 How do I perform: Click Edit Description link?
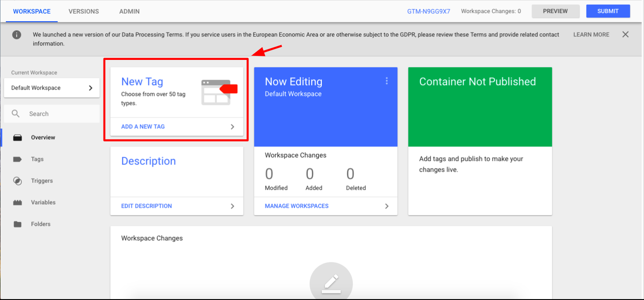[147, 206]
